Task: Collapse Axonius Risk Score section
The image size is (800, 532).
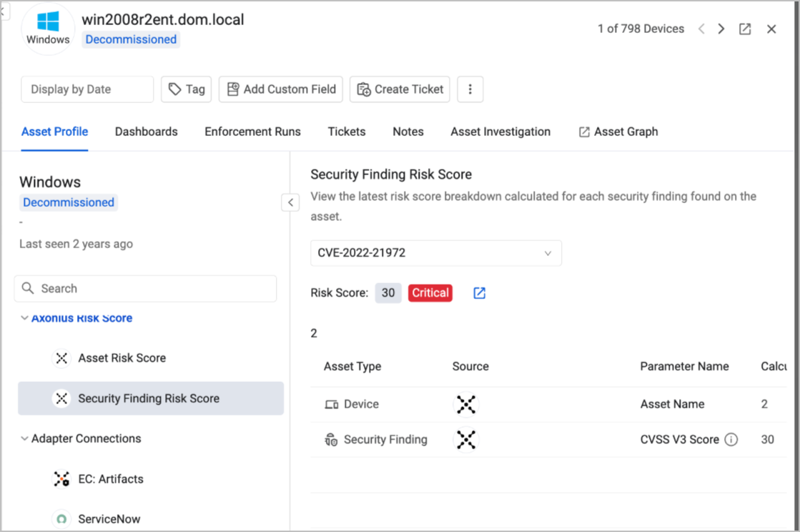Action: pyautogui.click(x=24, y=317)
